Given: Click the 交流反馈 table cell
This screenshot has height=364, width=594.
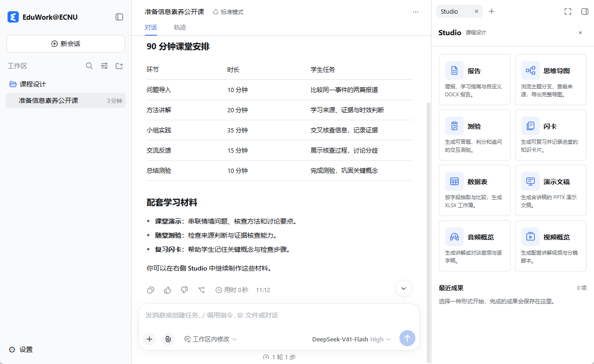Looking at the screenshot, I should [x=159, y=150].
